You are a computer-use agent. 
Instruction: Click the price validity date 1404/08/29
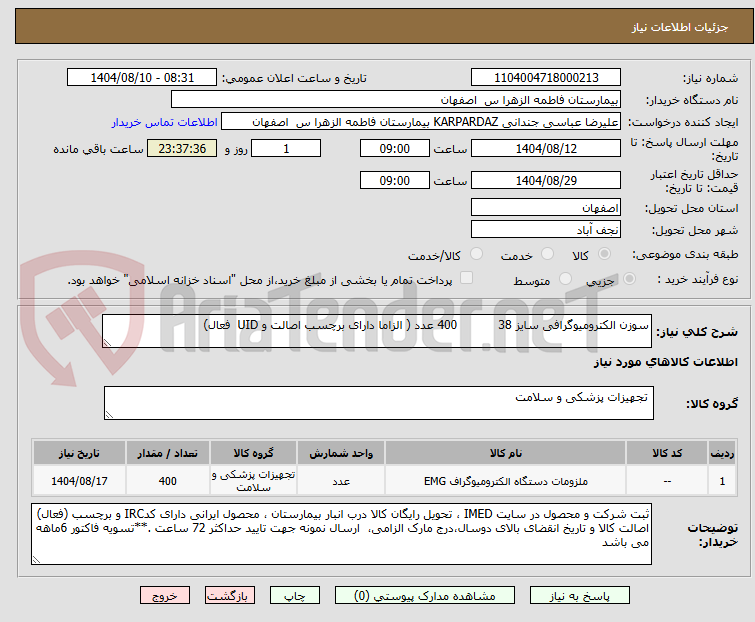coord(546,180)
